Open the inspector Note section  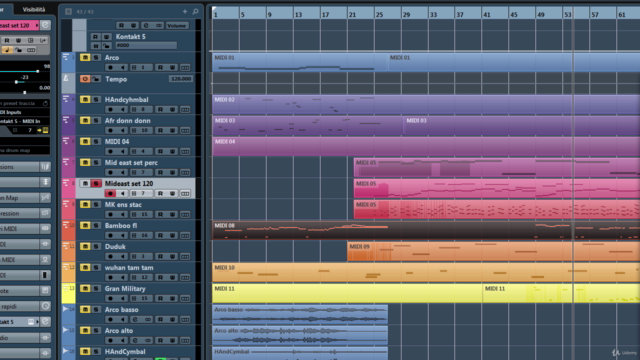click(x=24, y=291)
